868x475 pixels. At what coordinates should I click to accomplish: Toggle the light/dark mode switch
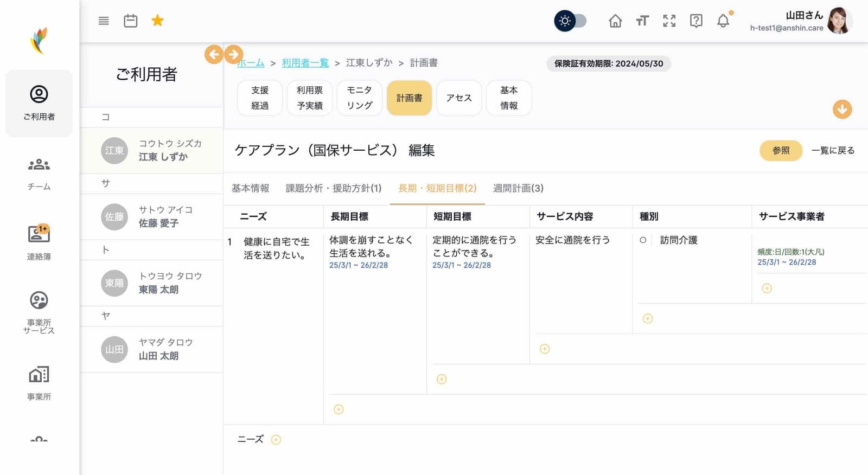(570, 21)
